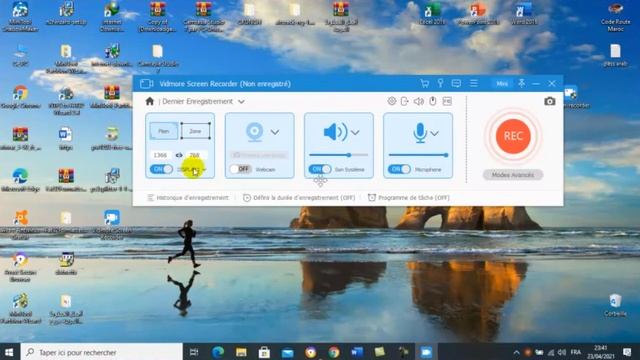Open Microsoft Edge from the taskbar
This screenshot has width=640, height=360.
pos(218,352)
